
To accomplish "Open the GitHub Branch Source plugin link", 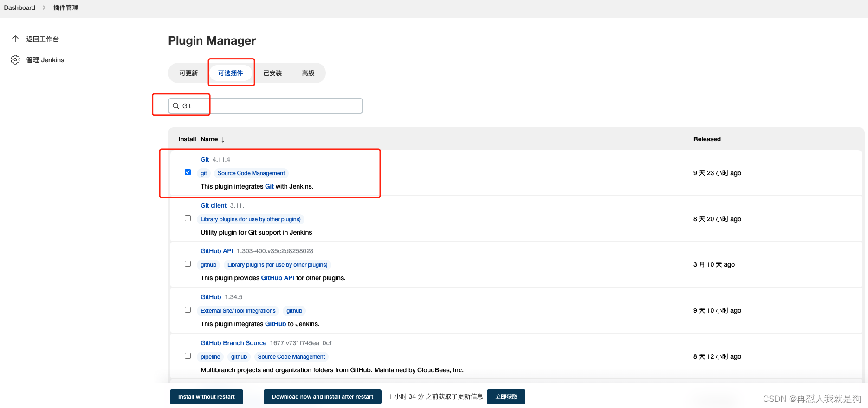I will pyautogui.click(x=233, y=343).
